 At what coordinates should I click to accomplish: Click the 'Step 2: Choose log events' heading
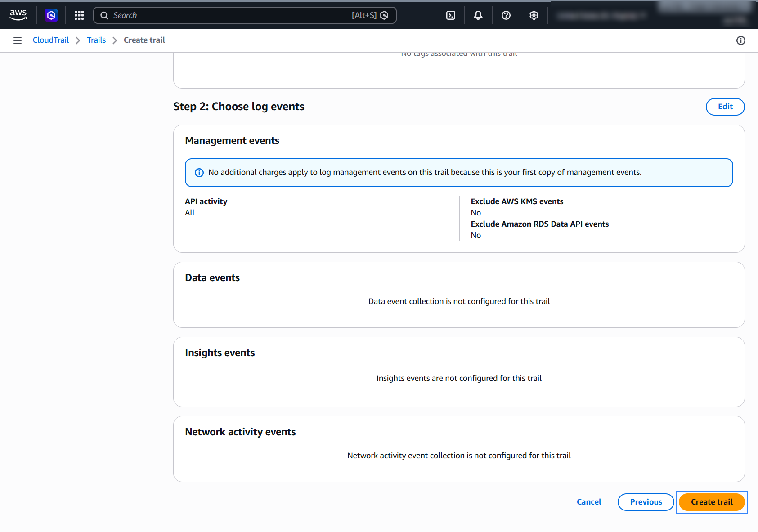(x=239, y=107)
